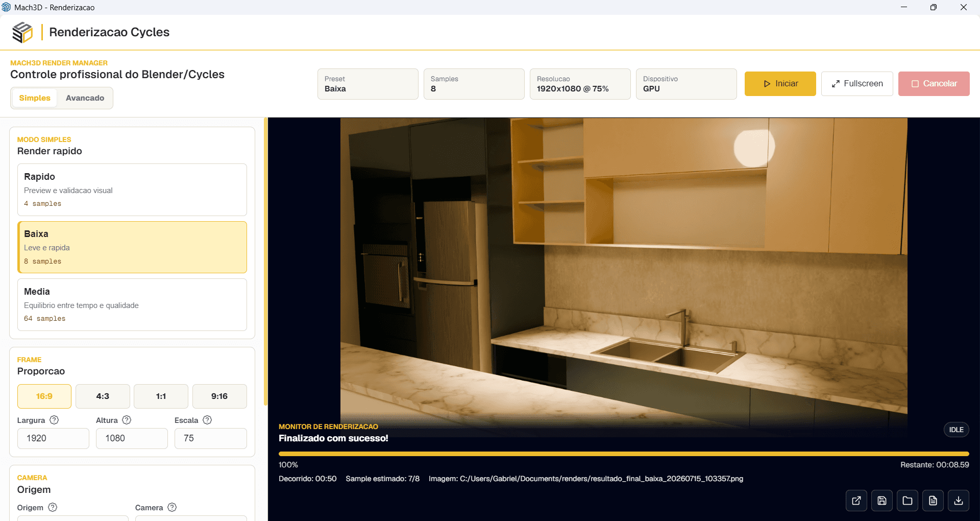The width and height of the screenshot is (980, 521).
Task: Click the help icon beside Altura
Action: point(127,420)
